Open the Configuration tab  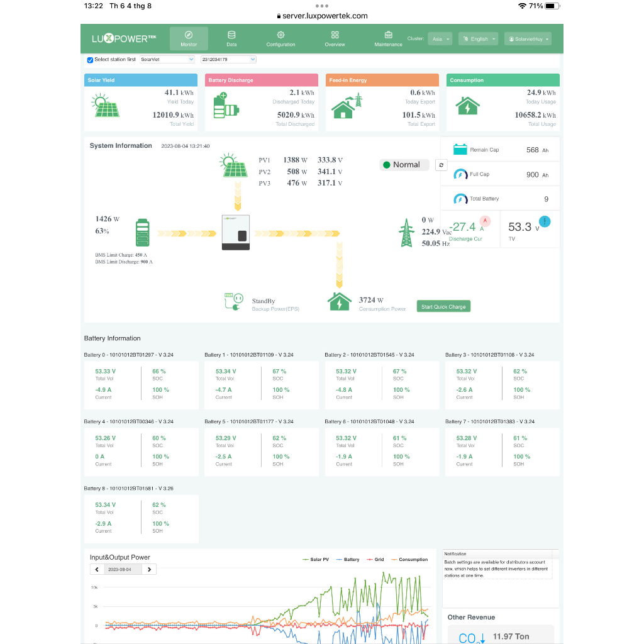pos(280,39)
